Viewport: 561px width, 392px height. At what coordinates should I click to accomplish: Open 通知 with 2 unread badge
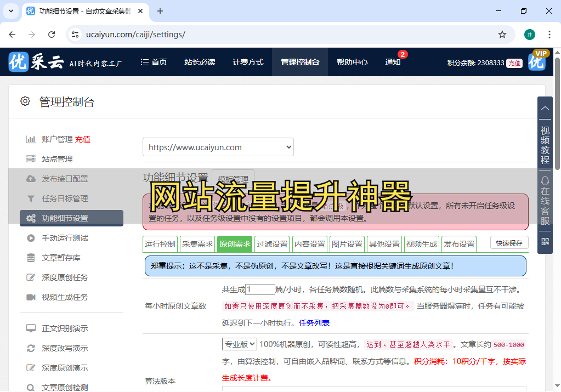point(394,62)
